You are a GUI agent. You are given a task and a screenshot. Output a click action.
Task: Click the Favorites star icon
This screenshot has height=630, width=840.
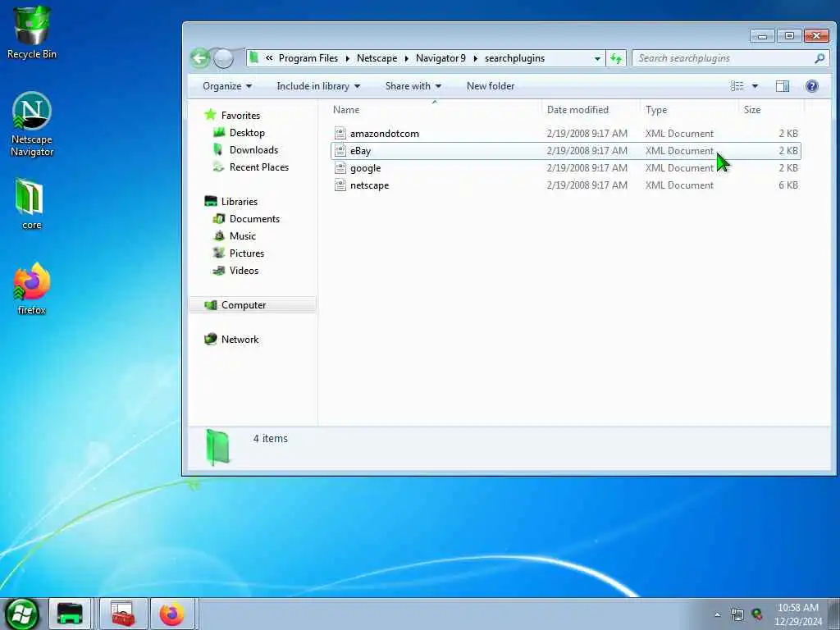(x=211, y=115)
